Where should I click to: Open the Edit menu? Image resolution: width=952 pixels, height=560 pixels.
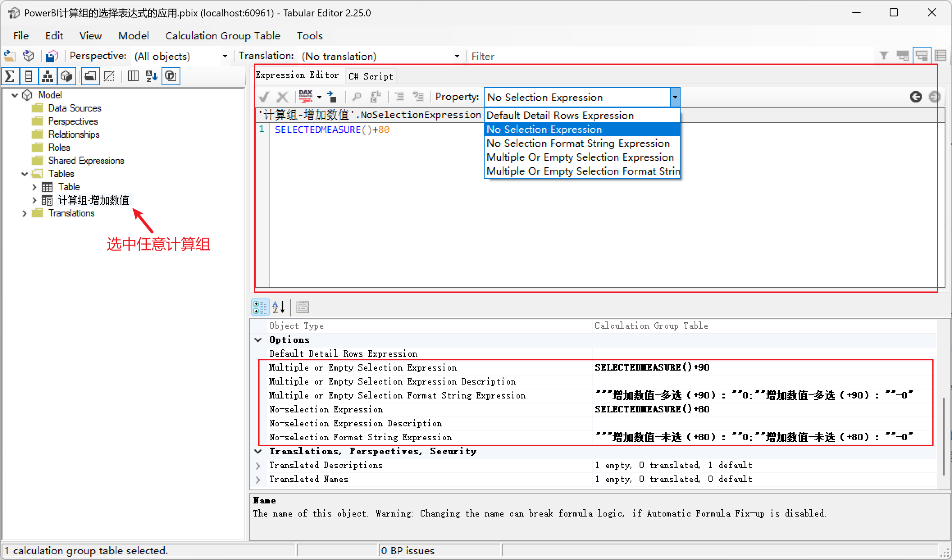pos(54,36)
